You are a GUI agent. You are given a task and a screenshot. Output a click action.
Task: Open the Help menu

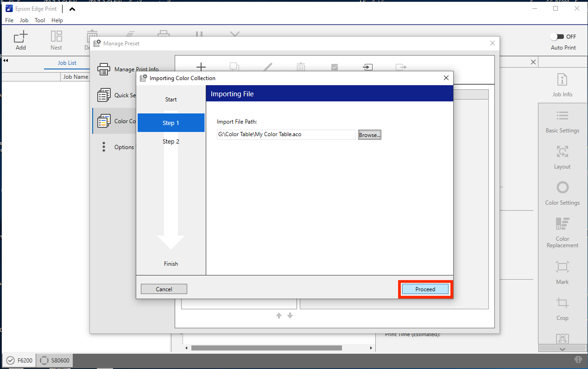(x=57, y=20)
